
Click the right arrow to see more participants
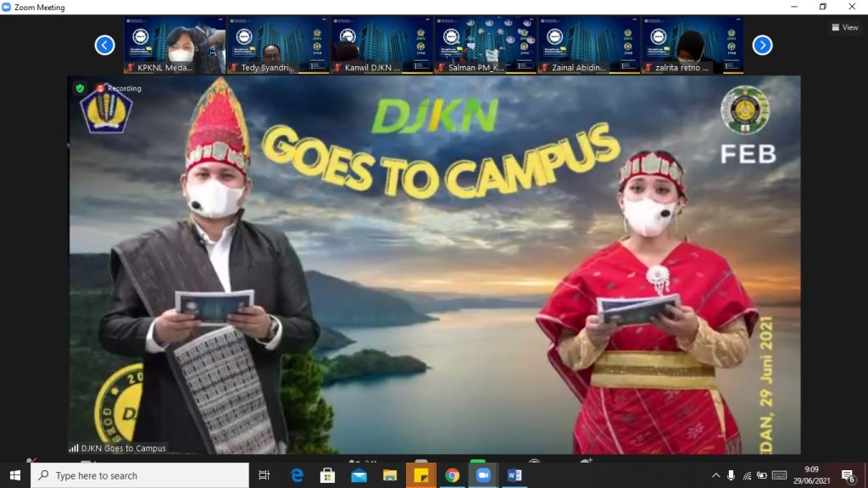(x=761, y=45)
